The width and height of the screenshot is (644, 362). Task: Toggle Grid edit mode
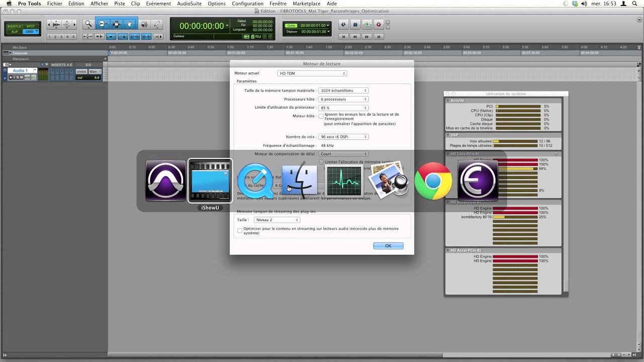click(31, 32)
